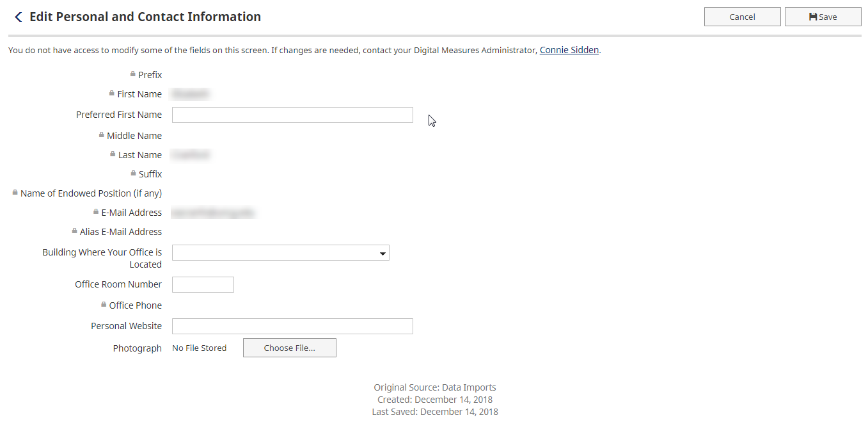
Task: Click the lock icon next to First Name
Action: (112, 93)
